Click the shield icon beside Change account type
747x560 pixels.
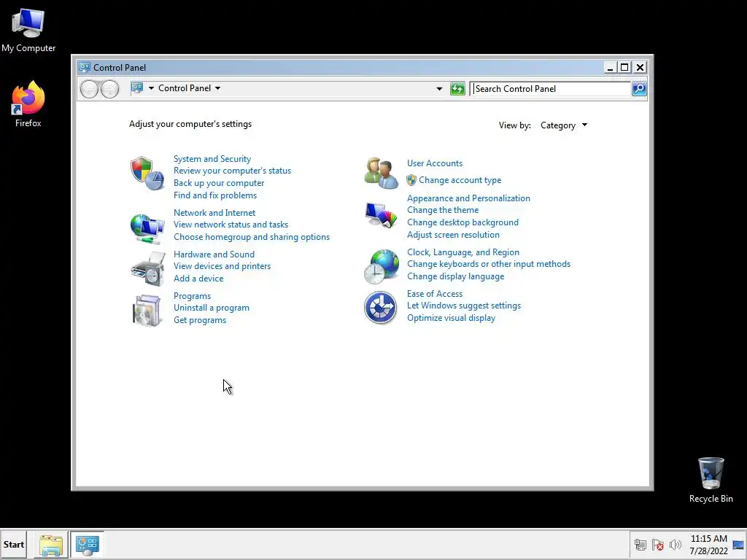411,180
